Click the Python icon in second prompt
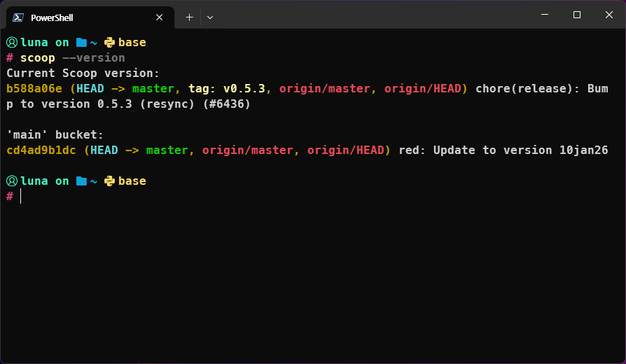The width and height of the screenshot is (626, 364). pos(109,181)
